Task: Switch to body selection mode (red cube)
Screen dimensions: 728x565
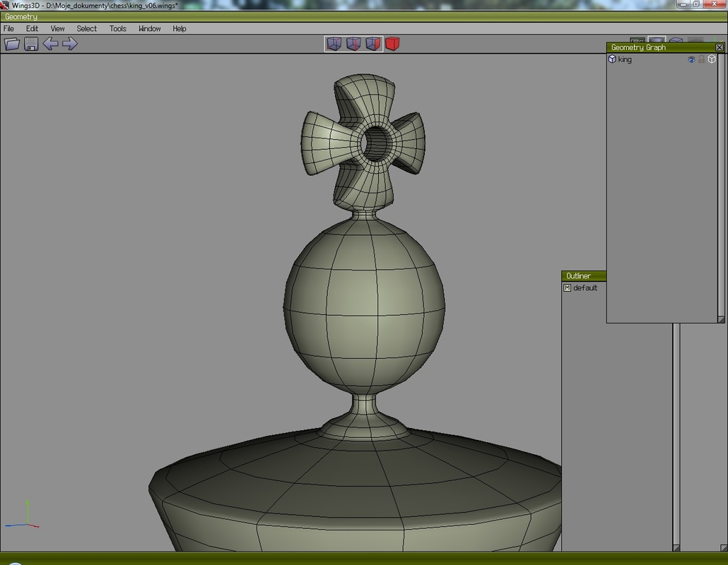Action: tap(392, 44)
